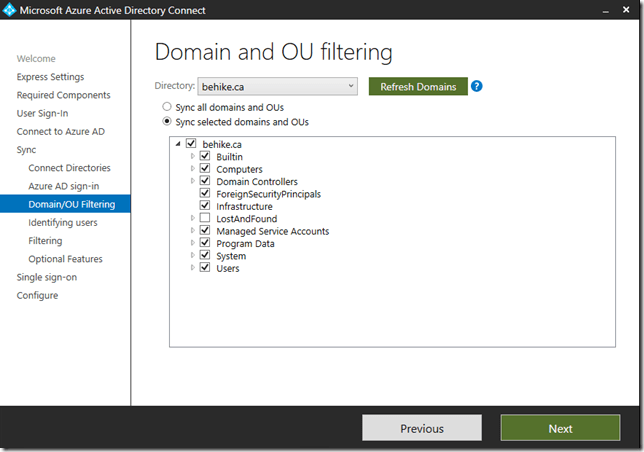Open the Optional Features sidebar item

[x=65, y=259]
